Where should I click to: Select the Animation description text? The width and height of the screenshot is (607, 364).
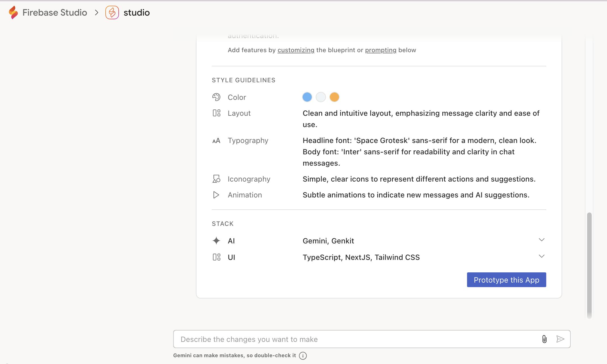[416, 195]
